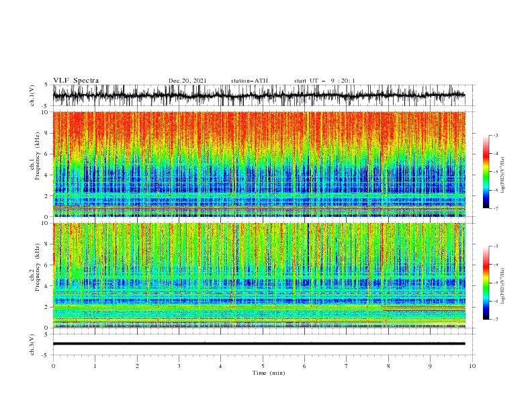Click the ch.1 colorbar log(PSD) units label
Viewport: 532px width, 411px height.
503,175
